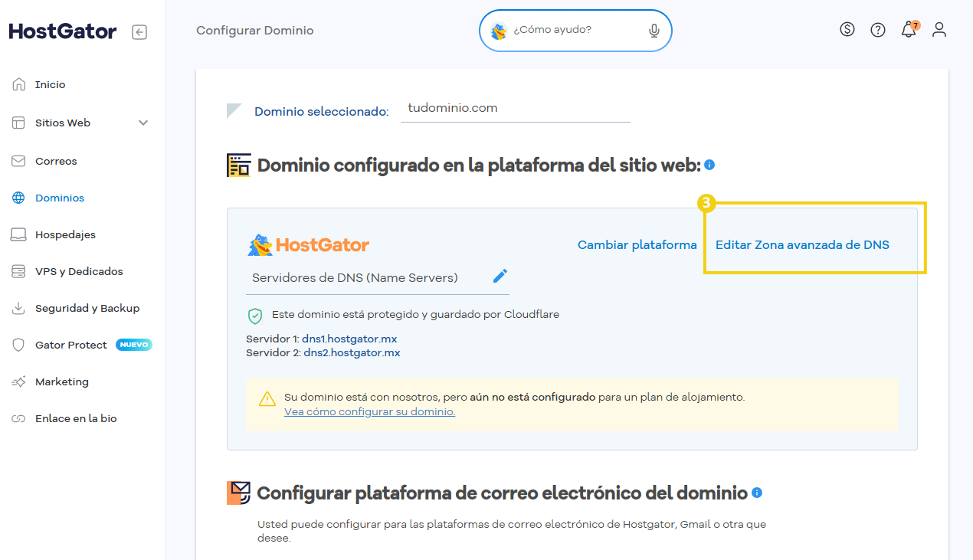
Task: Click the NUEVO badge beside Gator Protect
Action: 134,345
